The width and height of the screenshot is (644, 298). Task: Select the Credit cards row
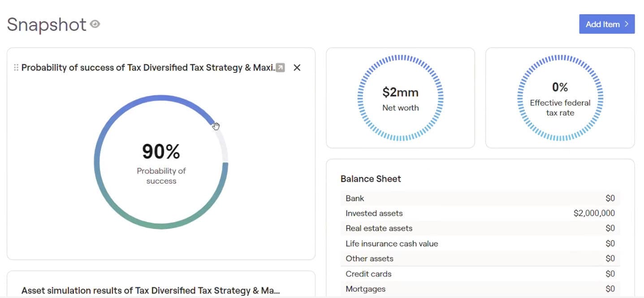click(480, 274)
